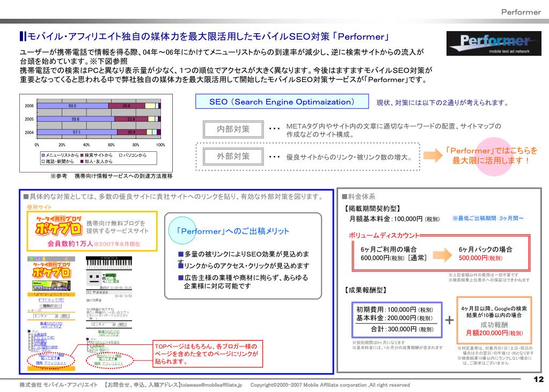Click the 【成果報酬型】 heading
Viewport: 549px width, 392px height.
pos(366,290)
